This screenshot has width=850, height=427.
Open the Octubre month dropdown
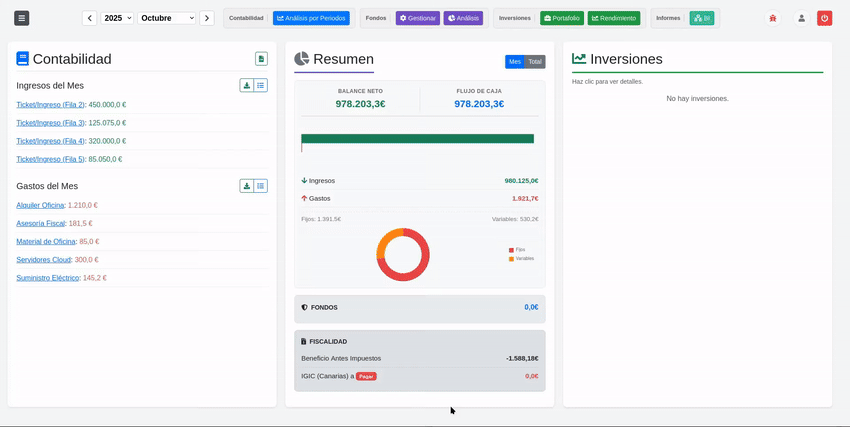tap(166, 18)
